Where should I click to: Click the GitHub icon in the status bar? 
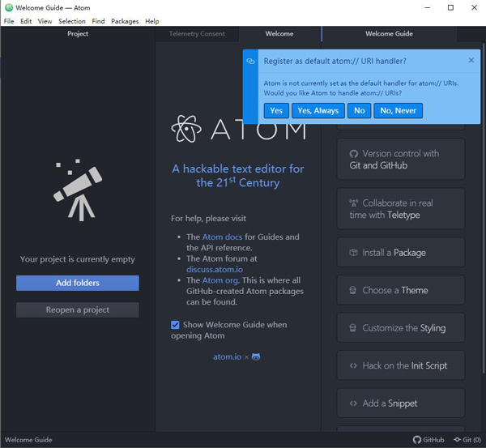pyautogui.click(x=417, y=440)
